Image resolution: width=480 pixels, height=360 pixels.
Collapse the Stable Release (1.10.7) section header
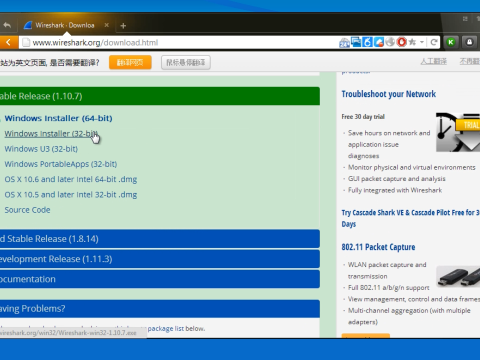point(159,96)
